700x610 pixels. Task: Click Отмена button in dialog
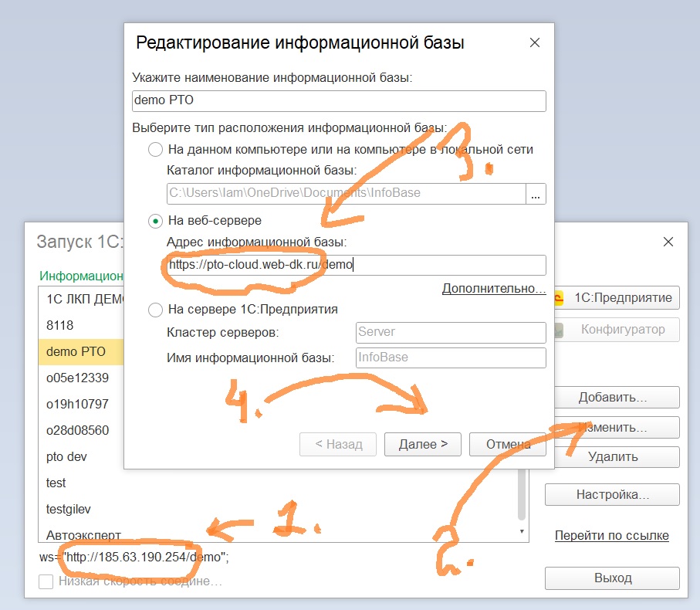pyautogui.click(x=508, y=444)
